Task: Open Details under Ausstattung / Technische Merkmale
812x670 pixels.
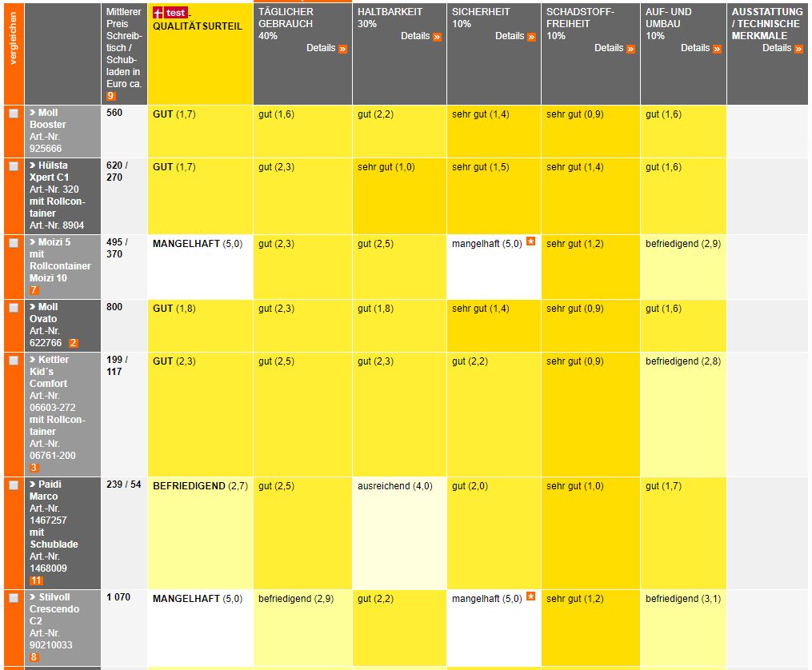Action: (776, 48)
